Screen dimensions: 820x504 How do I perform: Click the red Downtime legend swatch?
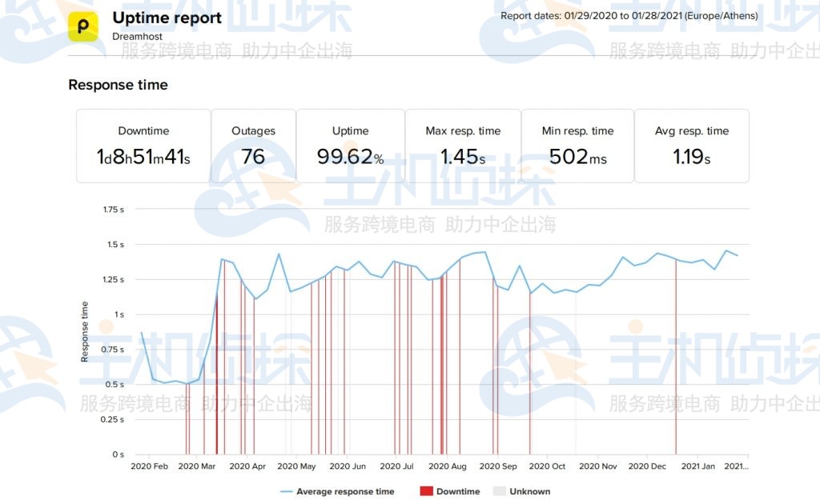pos(425,491)
